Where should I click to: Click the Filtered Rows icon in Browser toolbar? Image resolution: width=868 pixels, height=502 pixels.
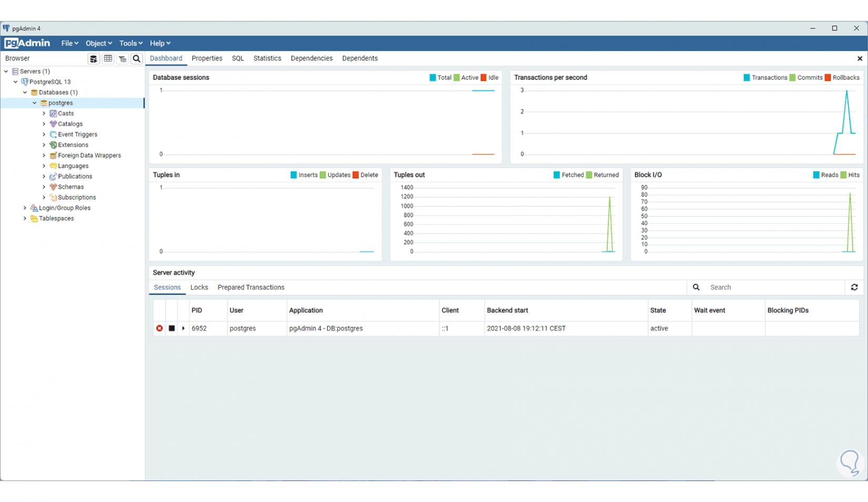point(122,58)
